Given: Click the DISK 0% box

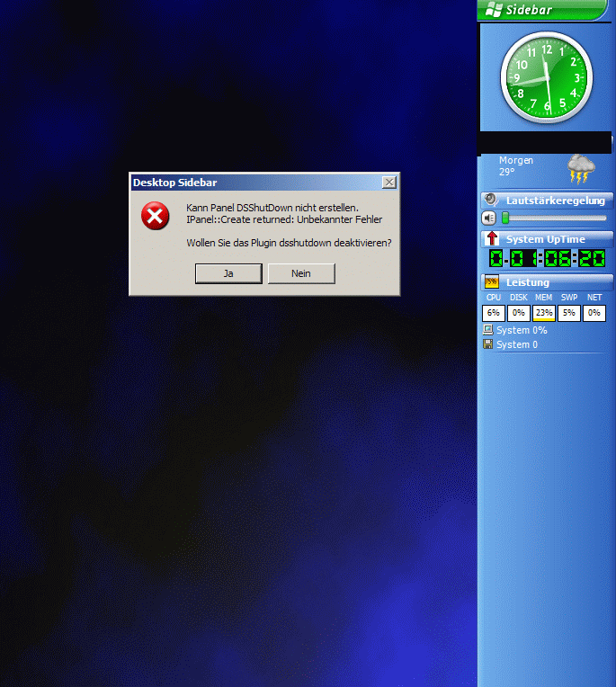Looking at the screenshot, I should [x=519, y=313].
